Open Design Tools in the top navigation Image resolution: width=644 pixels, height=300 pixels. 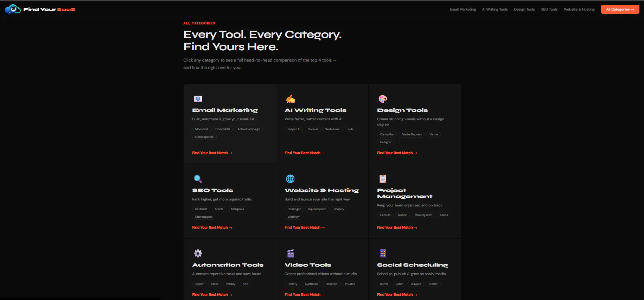524,9
